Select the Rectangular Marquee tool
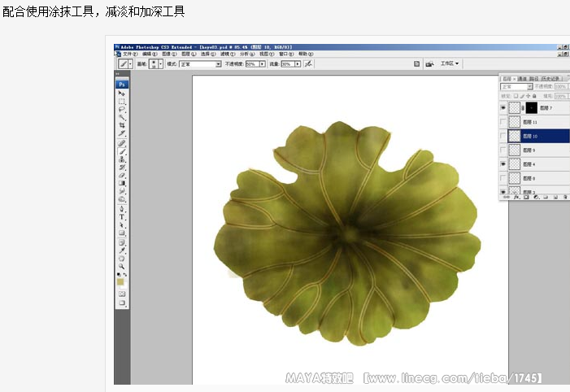The image size is (570, 392). 122,102
